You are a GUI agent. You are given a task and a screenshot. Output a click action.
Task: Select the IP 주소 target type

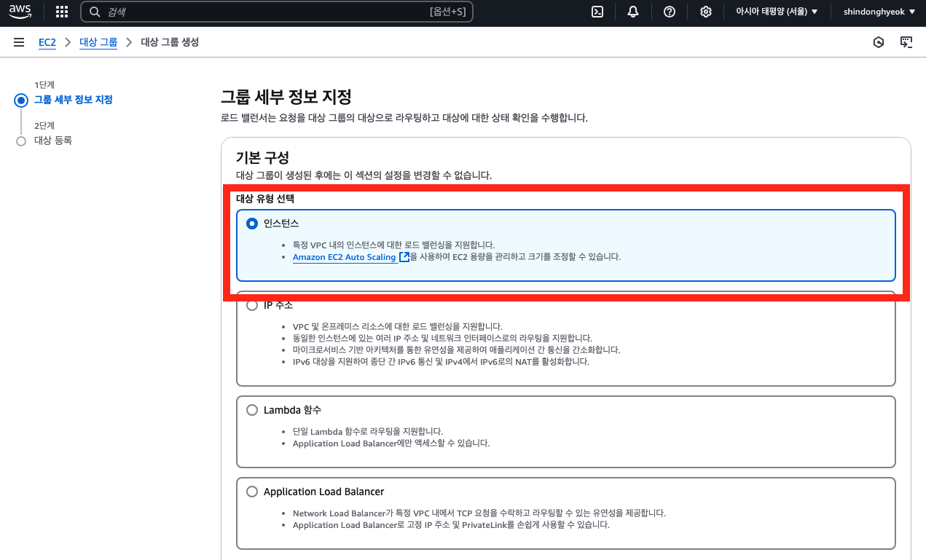pos(252,305)
